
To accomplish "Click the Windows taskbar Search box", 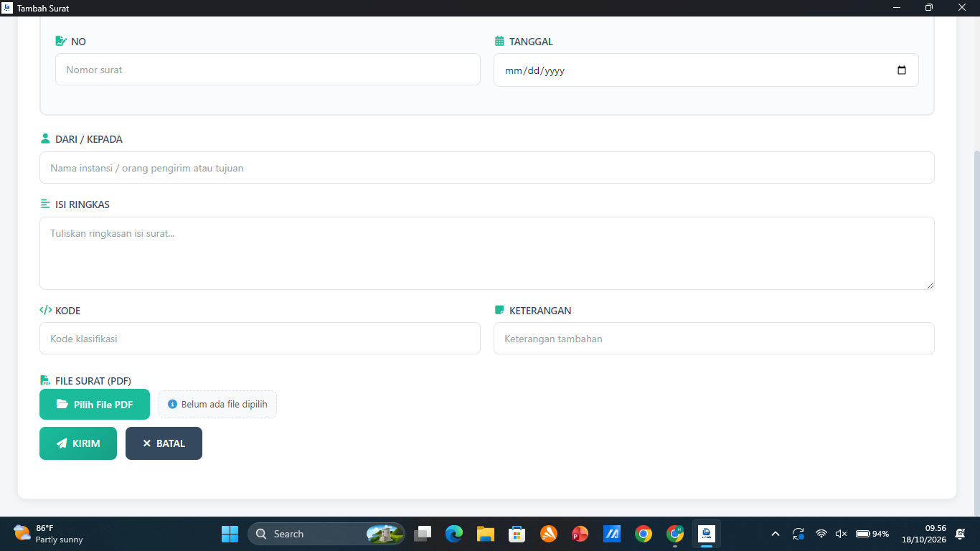I will (326, 534).
